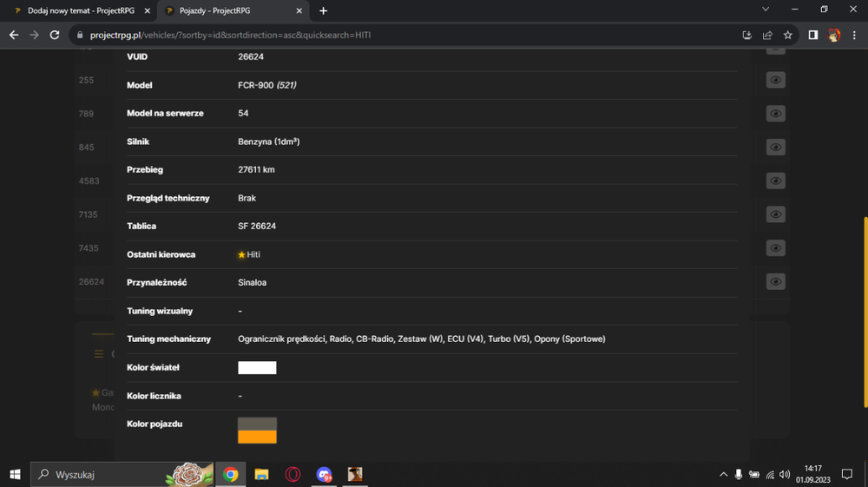Close the Dodaj nowy temat tab
Image resolution: width=868 pixels, height=487 pixels.
point(147,10)
